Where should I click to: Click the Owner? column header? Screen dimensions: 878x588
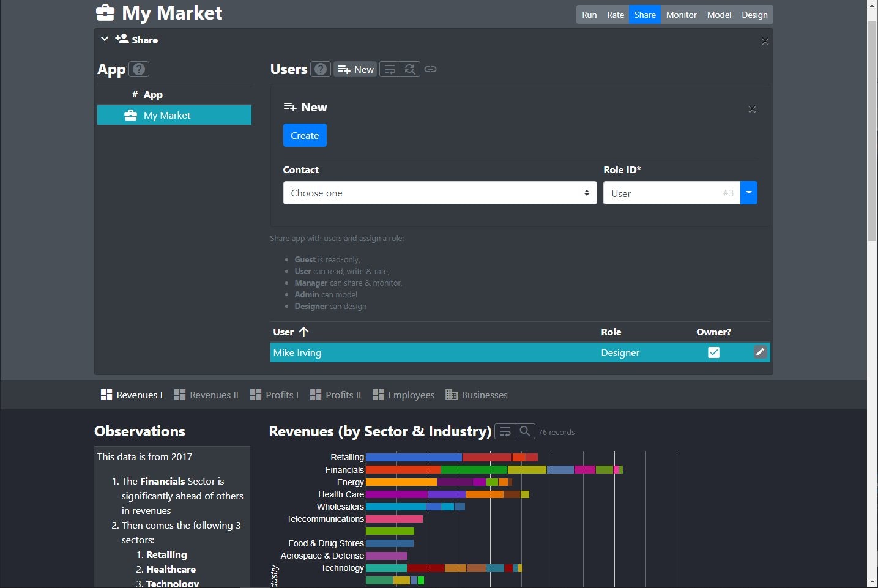713,332
